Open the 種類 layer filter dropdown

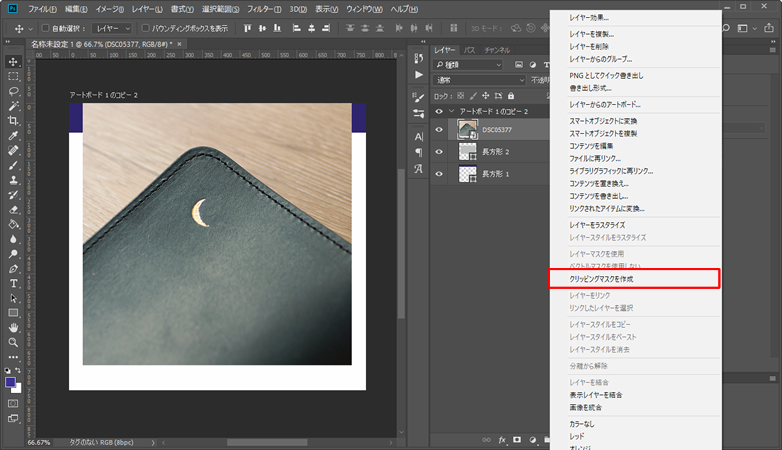(x=468, y=65)
